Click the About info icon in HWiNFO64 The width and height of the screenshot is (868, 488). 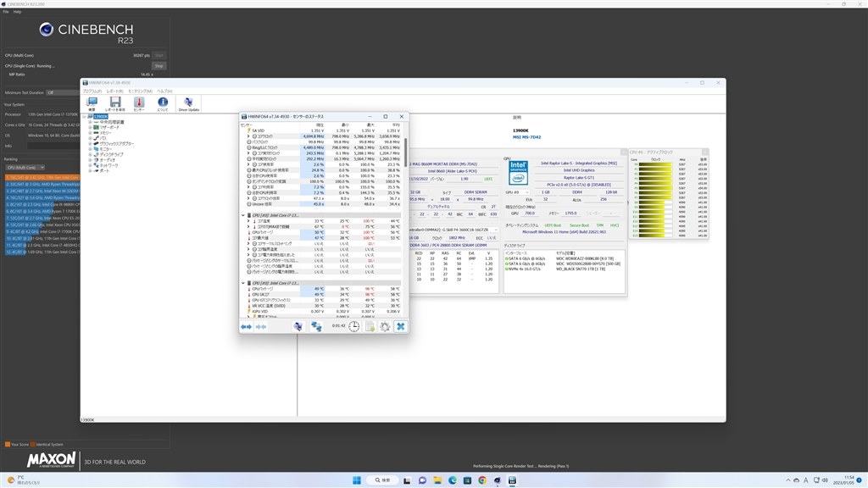pyautogui.click(x=163, y=103)
